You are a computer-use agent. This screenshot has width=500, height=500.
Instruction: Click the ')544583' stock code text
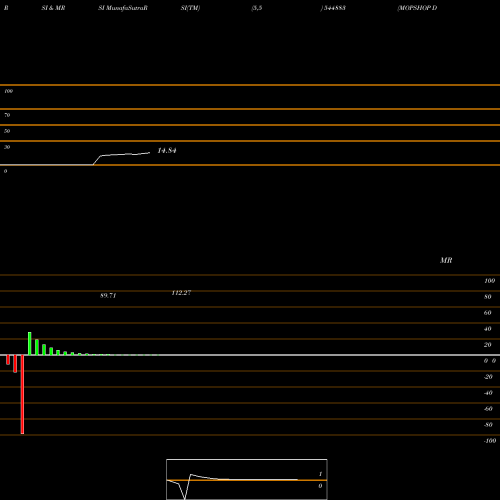coord(333,8)
